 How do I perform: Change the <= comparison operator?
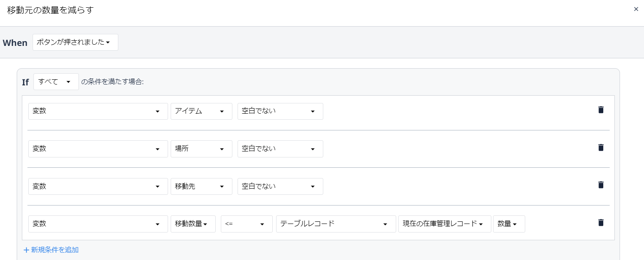coord(247,224)
